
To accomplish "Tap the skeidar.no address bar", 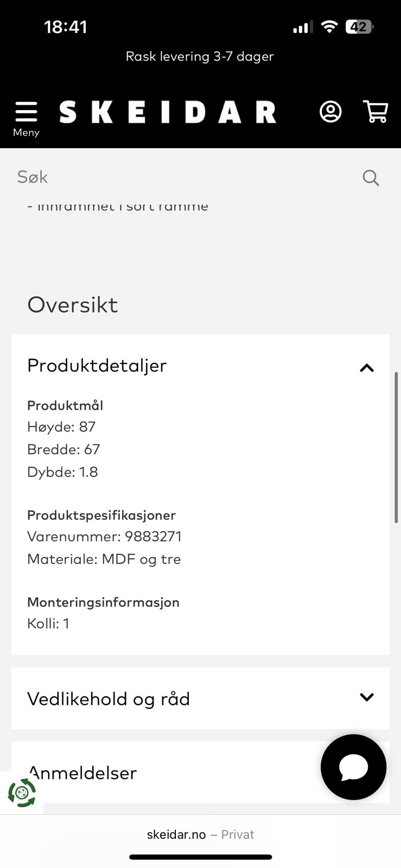I will tap(200, 834).
